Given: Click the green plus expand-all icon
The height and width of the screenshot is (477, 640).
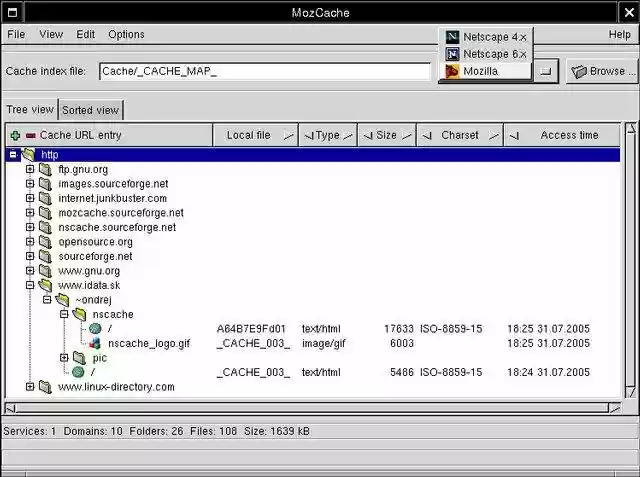Looking at the screenshot, I should point(15,135).
